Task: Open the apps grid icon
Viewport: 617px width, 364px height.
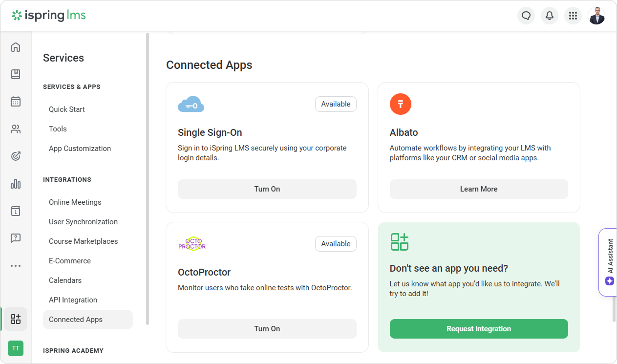Action: [573, 16]
